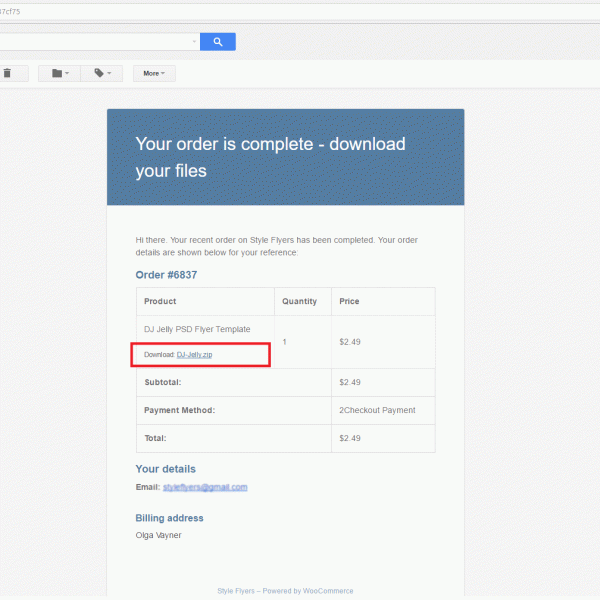Open the Move to folder menu
The image size is (600, 600).
point(60,73)
